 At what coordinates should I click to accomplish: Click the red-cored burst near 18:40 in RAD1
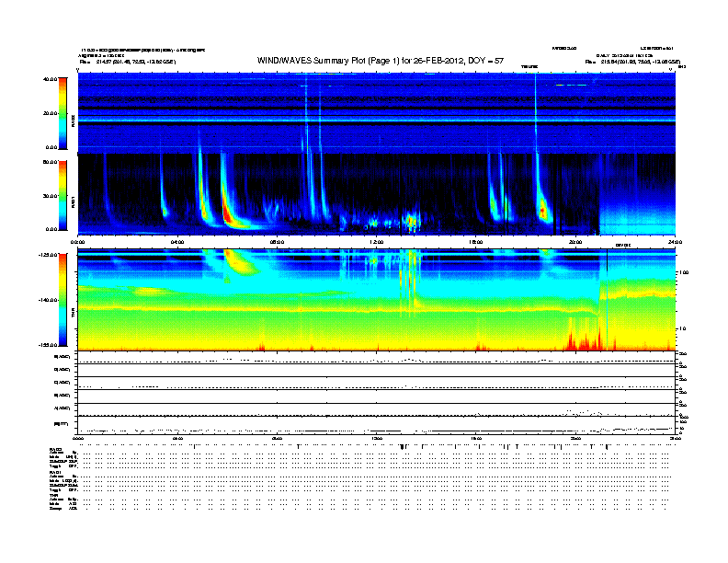543,212
